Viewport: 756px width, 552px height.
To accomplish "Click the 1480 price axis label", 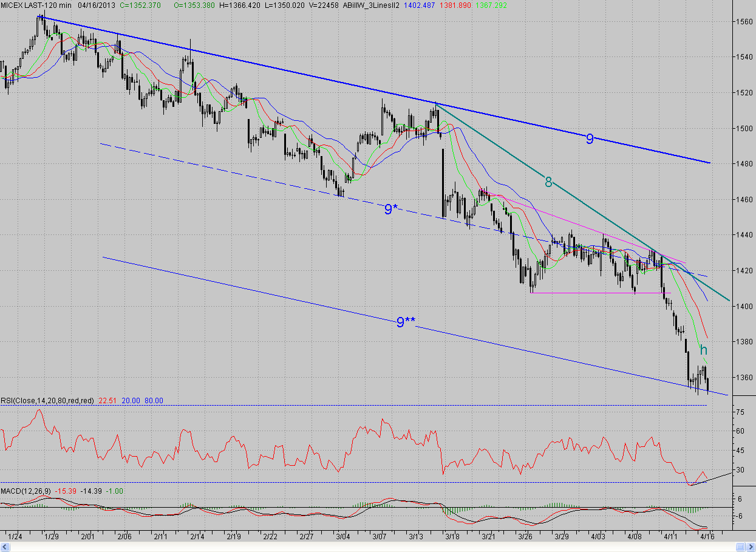I will [745, 164].
